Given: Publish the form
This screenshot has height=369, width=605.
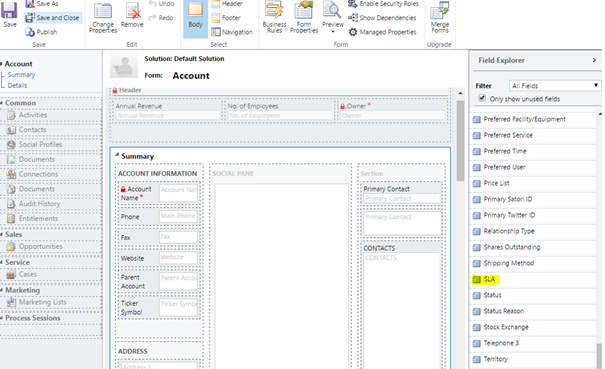Looking at the screenshot, I should pyautogui.click(x=41, y=32).
